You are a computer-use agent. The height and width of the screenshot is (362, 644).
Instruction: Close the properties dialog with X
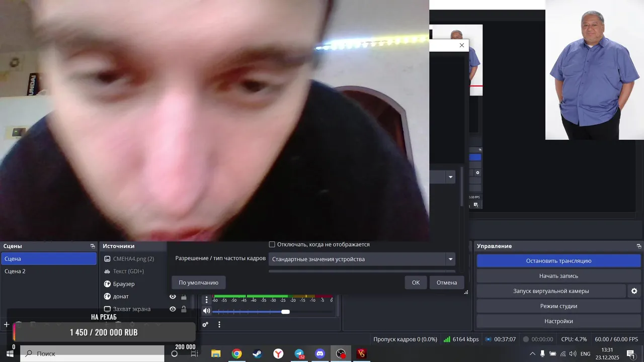pos(462,45)
